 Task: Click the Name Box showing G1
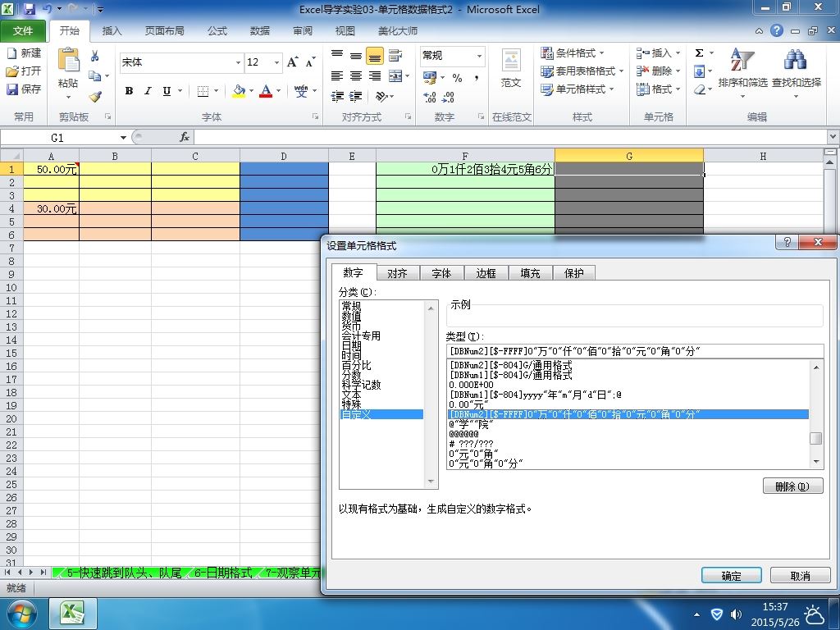coord(57,138)
